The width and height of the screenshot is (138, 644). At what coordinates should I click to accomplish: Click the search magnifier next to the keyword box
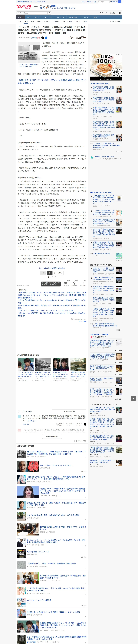click(49, 13)
